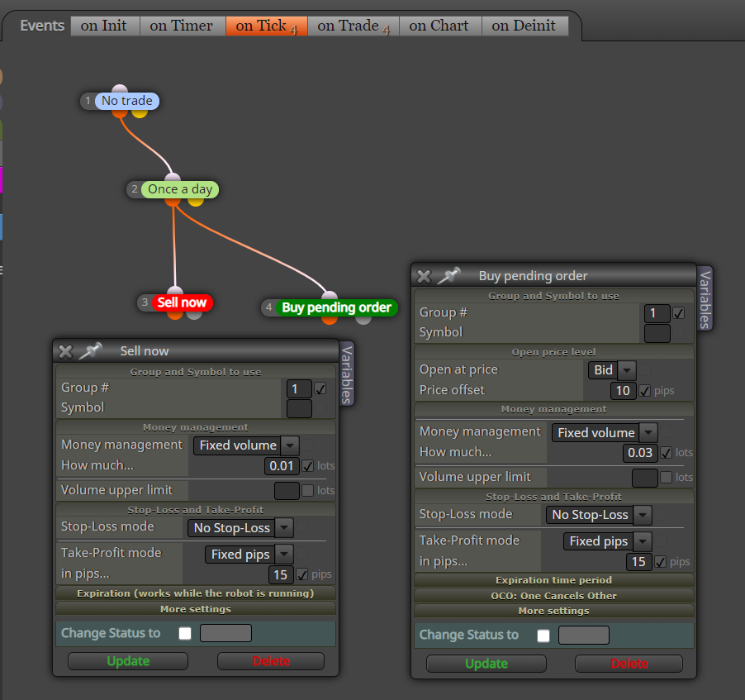The height and width of the screenshot is (700, 745).
Task: Toggle Group # checkbox in Buy pending order
Action: click(x=678, y=313)
